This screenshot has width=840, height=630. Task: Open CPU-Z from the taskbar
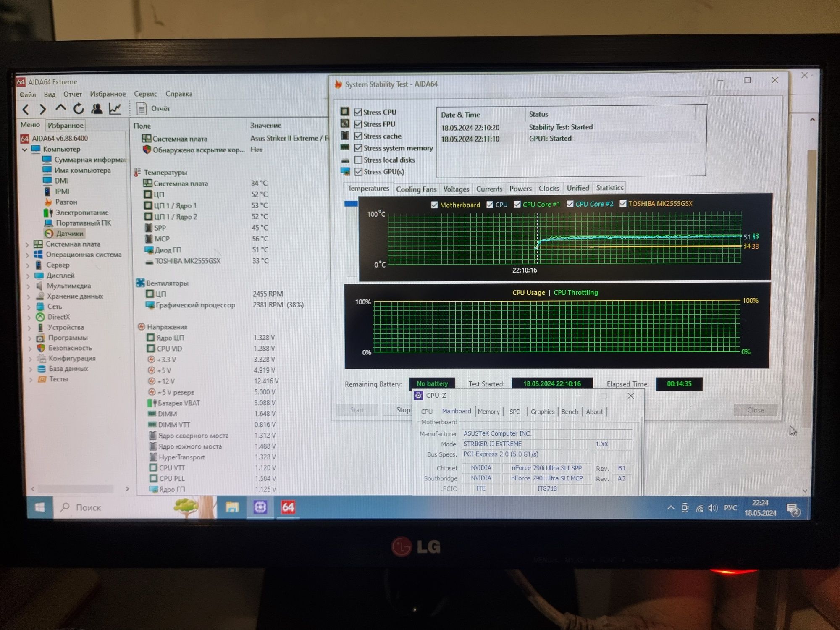click(x=260, y=507)
